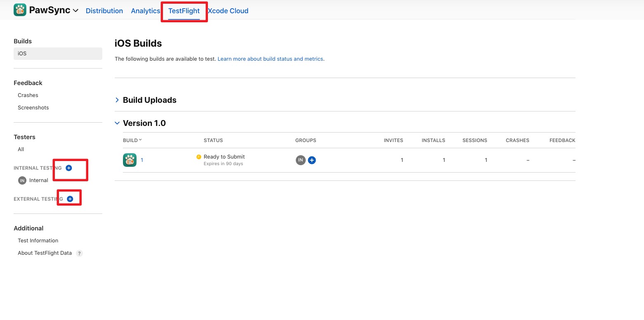Select the TestFlight tab
This screenshot has height=320, width=644.
coord(184,11)
